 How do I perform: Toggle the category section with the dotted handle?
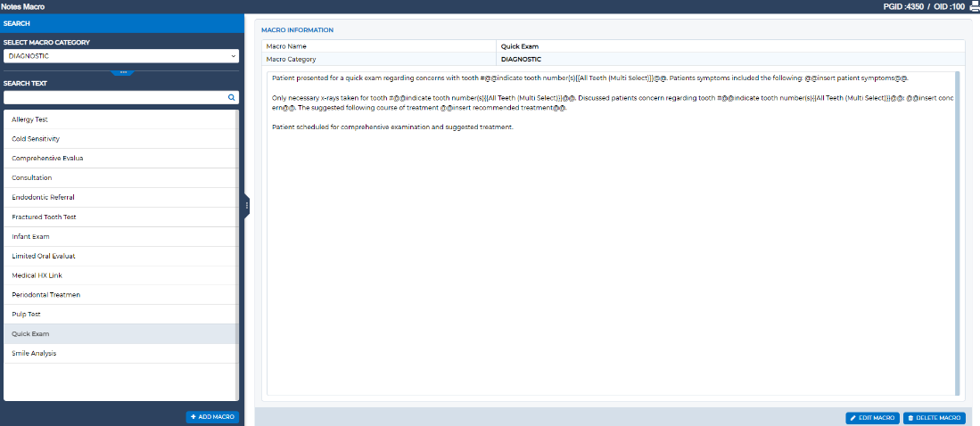point(123,72)
